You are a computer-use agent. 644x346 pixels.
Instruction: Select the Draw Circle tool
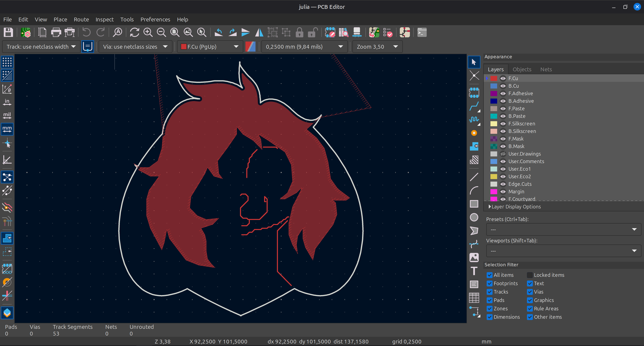474,217
